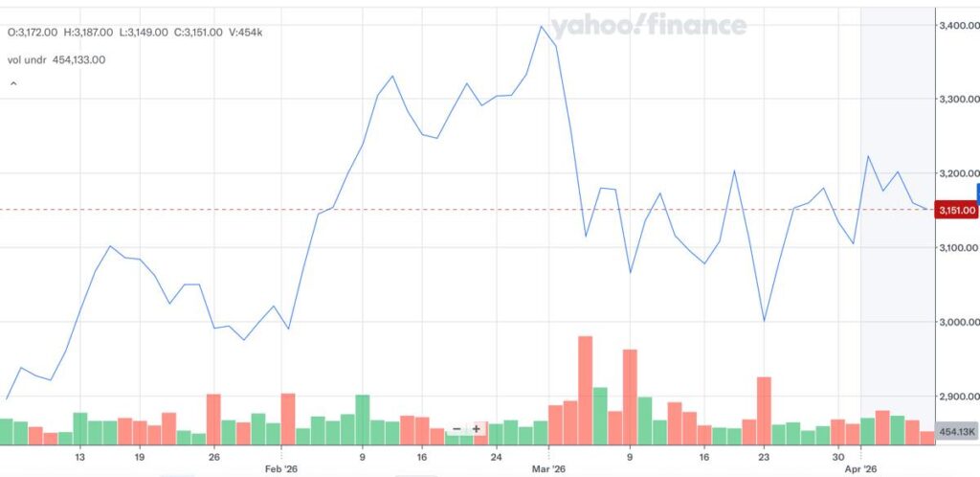Click the 3,400.00 price axis label
This screenshot has width=980, height=477.
pyautogui.click(x=957, y=25)
